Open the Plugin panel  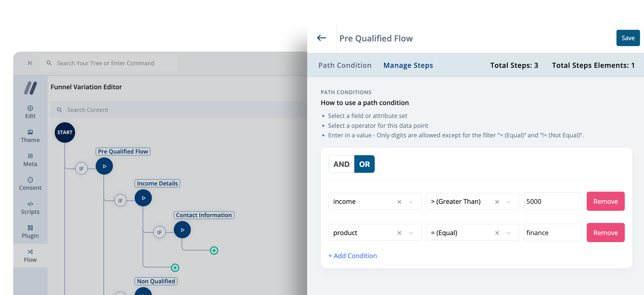pyautogui.click(x=30, y=231)
